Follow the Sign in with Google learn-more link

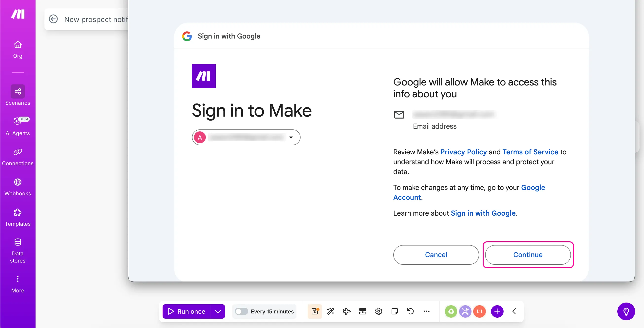click(483, 213)
